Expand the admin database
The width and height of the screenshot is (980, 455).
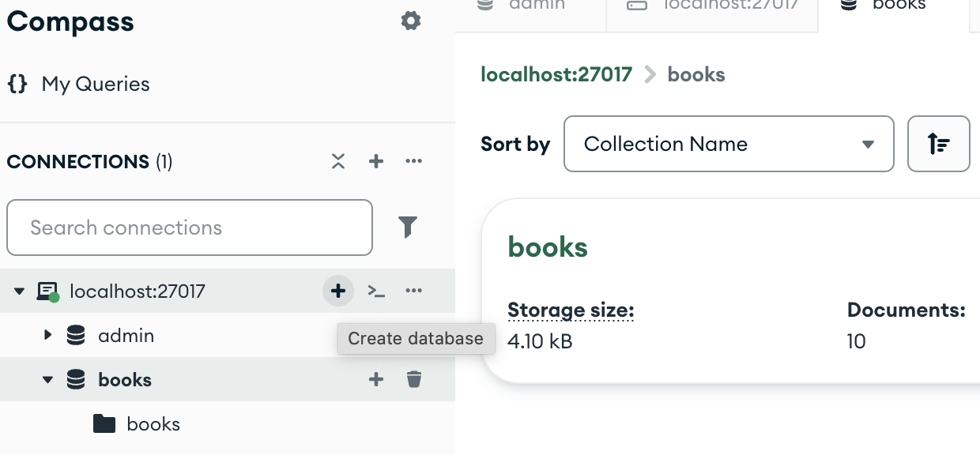[x=47, y=335]
